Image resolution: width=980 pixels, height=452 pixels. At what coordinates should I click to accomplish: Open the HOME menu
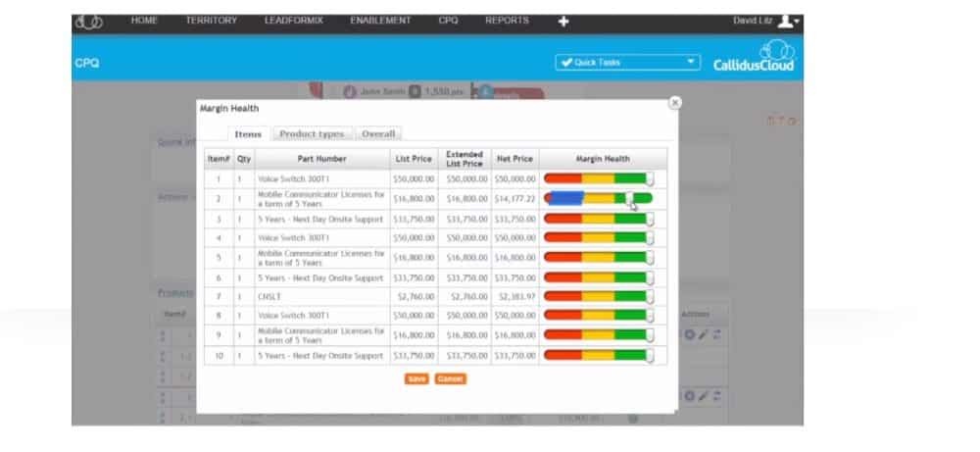point(144,21)
